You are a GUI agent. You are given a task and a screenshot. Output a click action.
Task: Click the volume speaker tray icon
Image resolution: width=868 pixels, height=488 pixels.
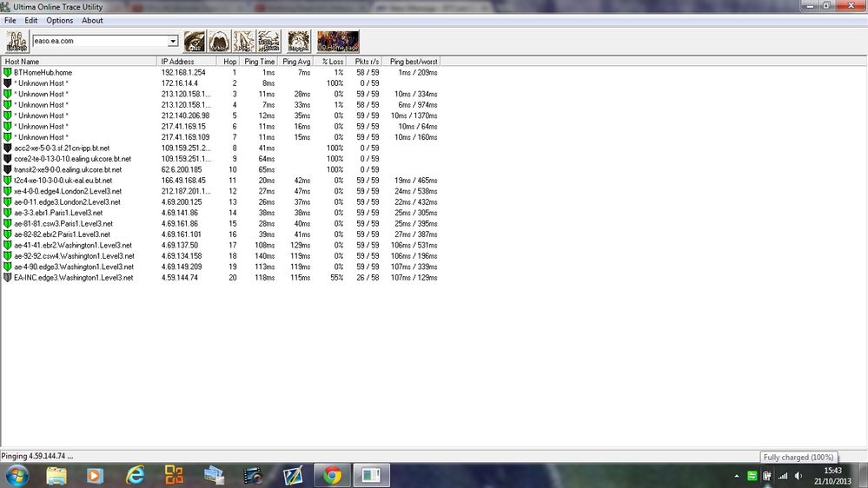click(x=798, y=476)
